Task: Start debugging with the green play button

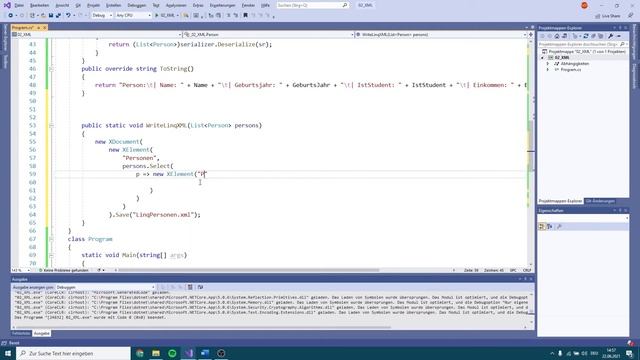Action: pyautogui.click(x=157, y=16)
